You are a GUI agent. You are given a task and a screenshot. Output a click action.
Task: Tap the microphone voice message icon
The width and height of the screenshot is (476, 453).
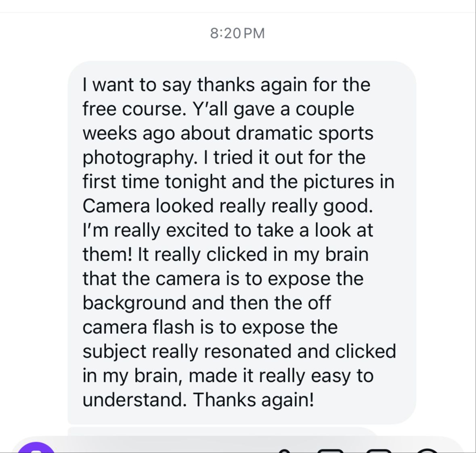coord(284,451)
